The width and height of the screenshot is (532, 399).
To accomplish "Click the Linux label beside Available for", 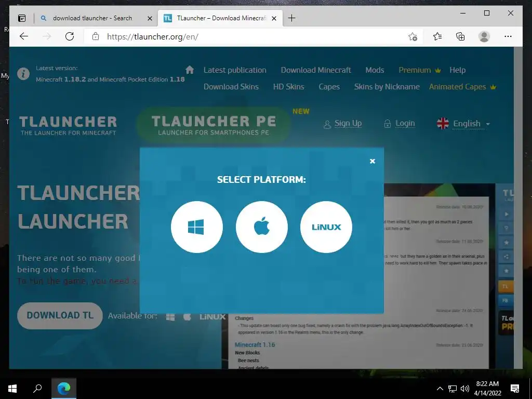I will tap(212, 316).
